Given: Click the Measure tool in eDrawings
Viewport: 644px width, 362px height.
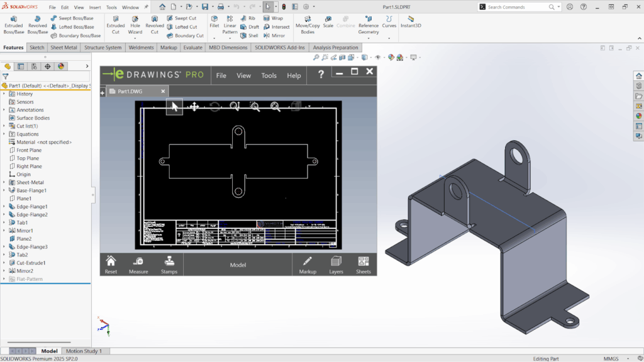Looking at the screenshot, I should click(138, 265).
